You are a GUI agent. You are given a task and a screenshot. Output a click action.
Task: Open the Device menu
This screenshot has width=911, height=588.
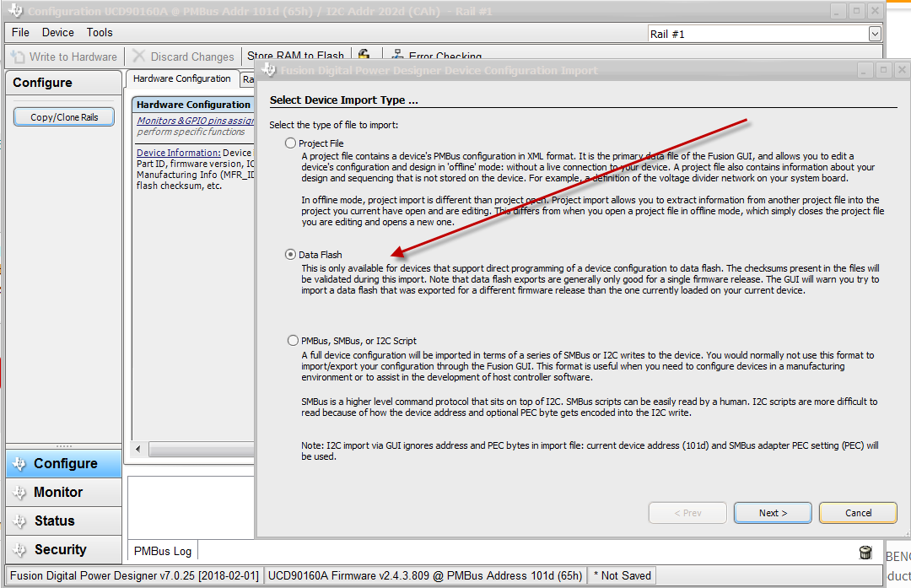(x=57, y=33)
